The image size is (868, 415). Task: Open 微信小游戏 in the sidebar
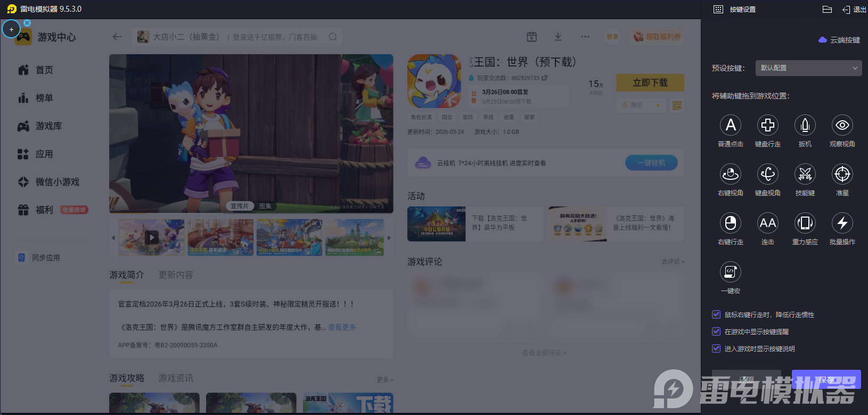point(48,182)
